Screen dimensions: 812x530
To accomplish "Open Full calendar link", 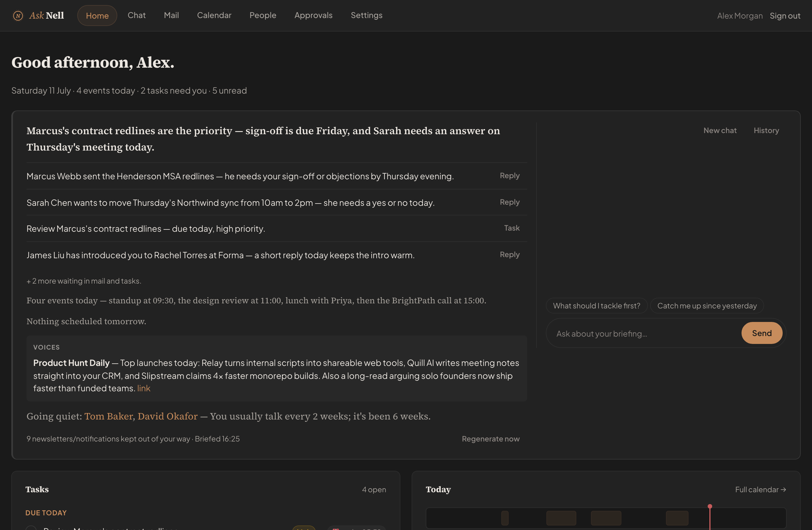I will pos(760,490).
